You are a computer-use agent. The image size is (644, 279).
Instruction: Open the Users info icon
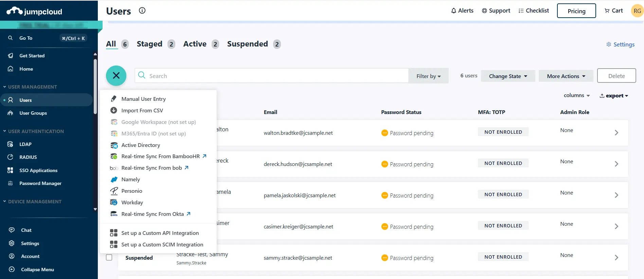(x=142, y=11)
